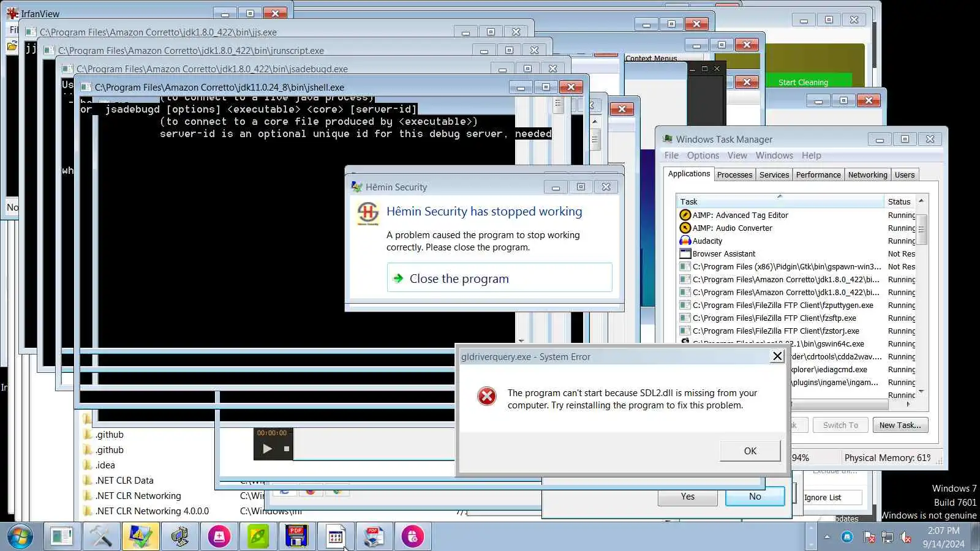This screenshot has height=551, width=980.
Task: Switch to the Applications tab
Action: [x=689, y=174]
